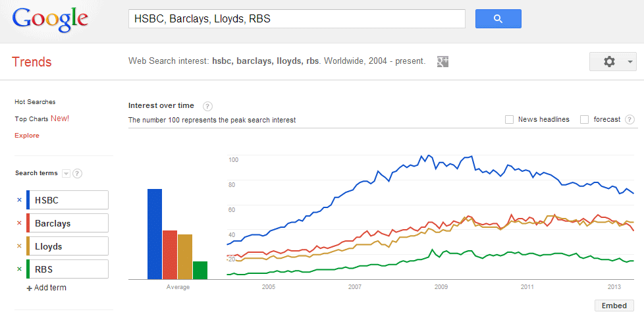Open help icon beside Search terms
This screenshot has height=320, width=644.
click(77, 173)
